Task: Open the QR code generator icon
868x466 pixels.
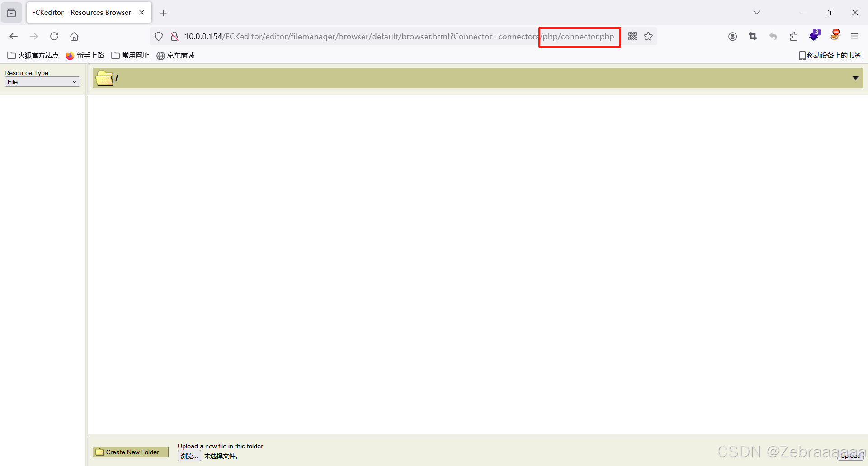Action: (x=632, y=36)
